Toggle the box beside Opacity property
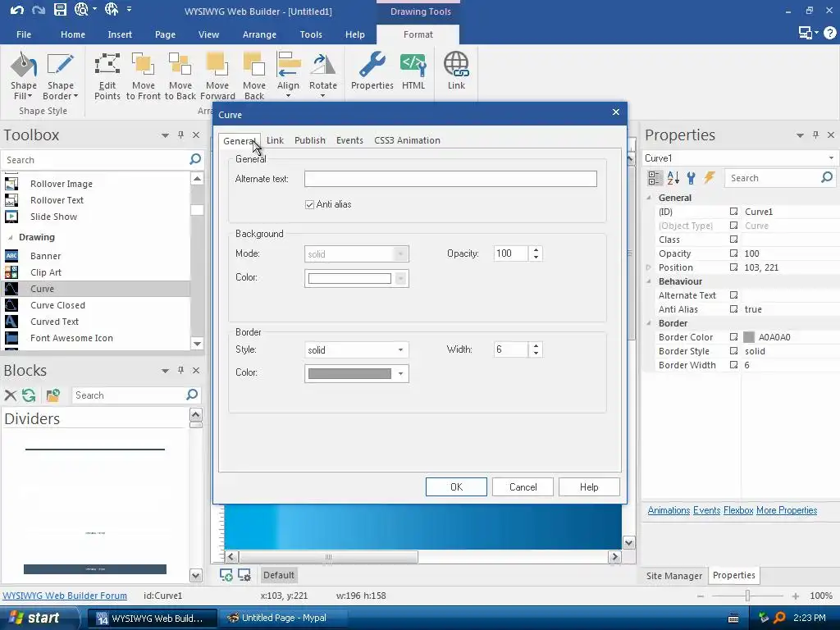The width and height of the screenshot is (840, 630). 734,253
